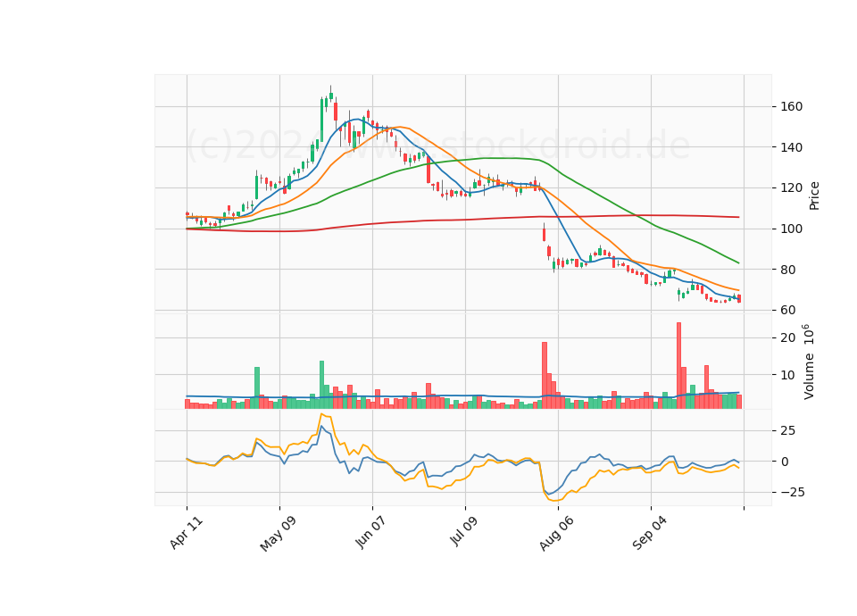Screen dimensions: 857x616
Task: Click the 60 price axis label
Action: [x=788, y=310]
